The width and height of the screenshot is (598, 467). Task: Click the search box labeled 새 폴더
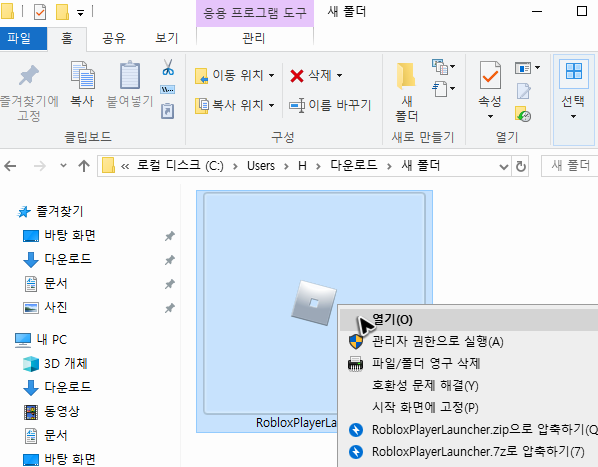(x=570, y=166)
